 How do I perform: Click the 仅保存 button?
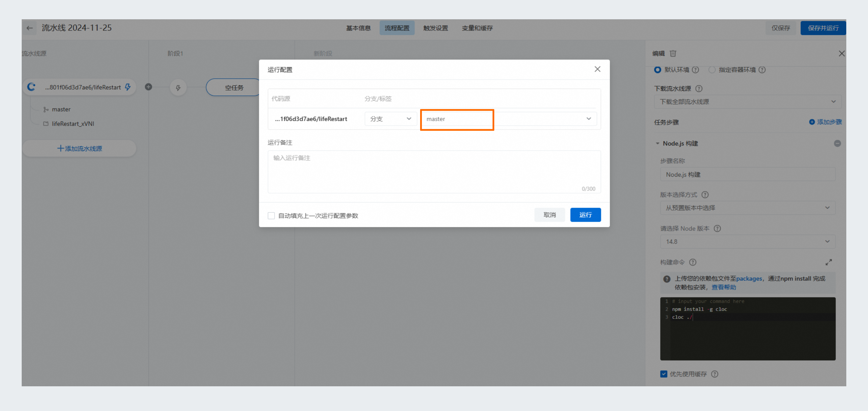[x=781, y=28]
